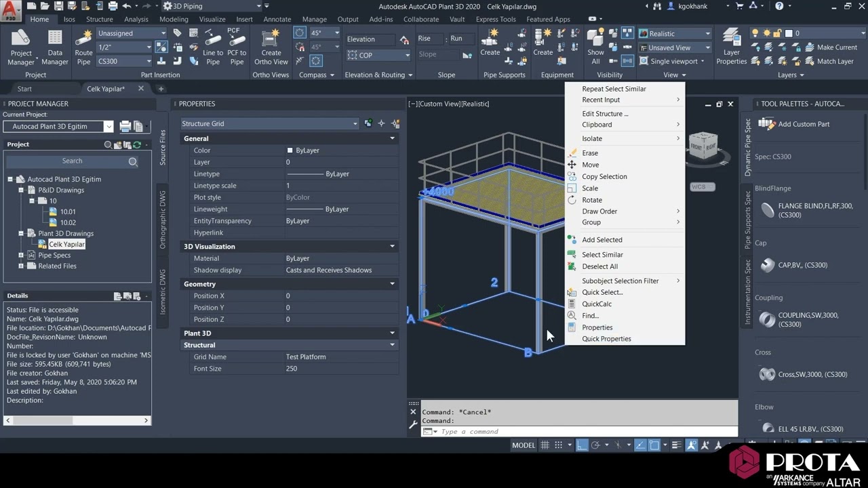Switch to the Structure ribbon tab

point(99,19)
